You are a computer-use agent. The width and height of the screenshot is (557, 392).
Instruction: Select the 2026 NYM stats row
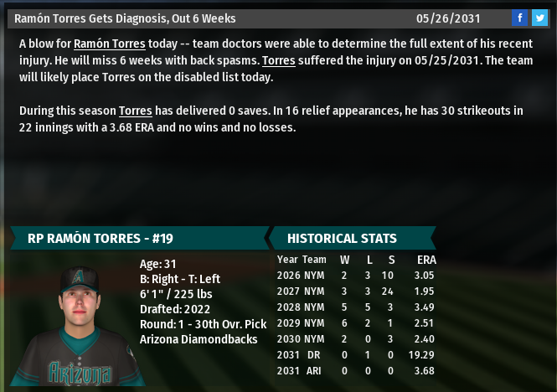pyautogui.click(x=356, y=276)
